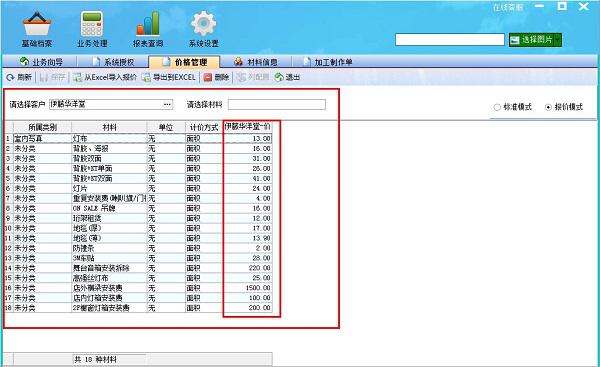Select the 价格管理 tab
Viewport: 600px width, 367px height.
click(x=185, y=62)
